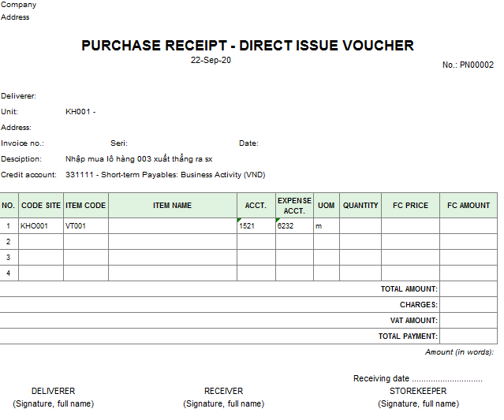Click the STOREKEEPER signature label
This screenshot has width=504, height=420.
[417, 391]
